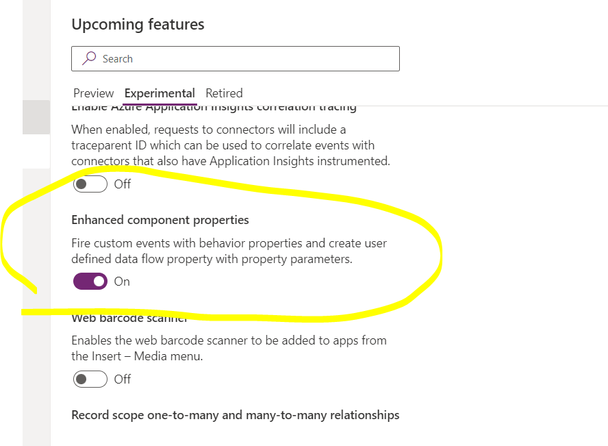Screen dimensions: 608x446
Task: Switch to the Preview tab
Action: (93, 93)
